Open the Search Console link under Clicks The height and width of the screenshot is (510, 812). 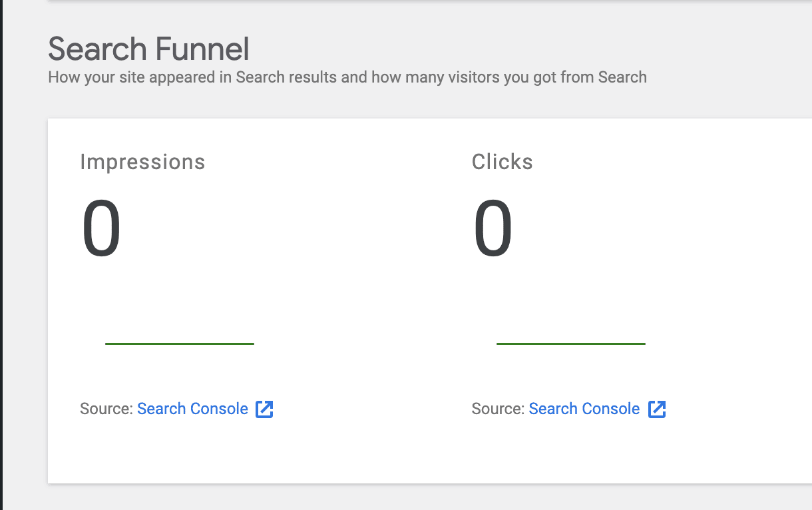584,409
